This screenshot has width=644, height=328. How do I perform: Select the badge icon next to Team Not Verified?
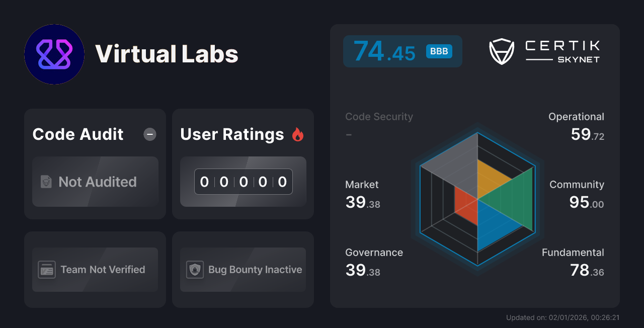[47, 270]
